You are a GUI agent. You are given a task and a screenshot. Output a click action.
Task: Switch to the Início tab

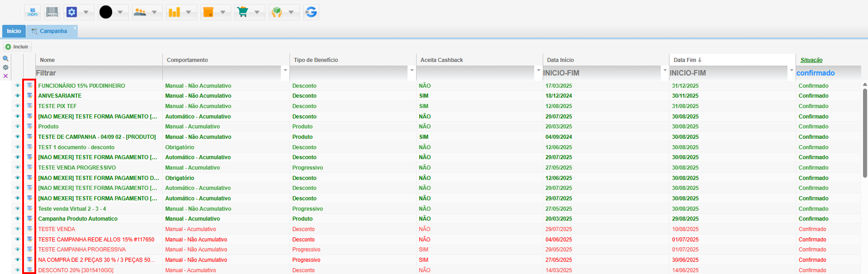pyautogui.click(x=14, y=31)
